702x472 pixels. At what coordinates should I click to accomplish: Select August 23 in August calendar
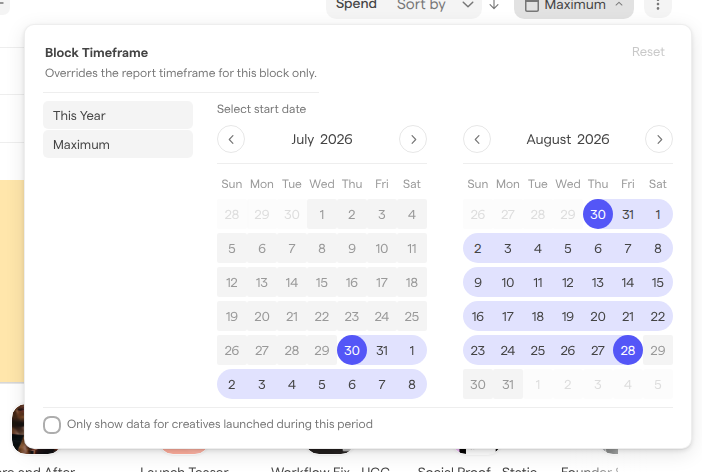478,350
